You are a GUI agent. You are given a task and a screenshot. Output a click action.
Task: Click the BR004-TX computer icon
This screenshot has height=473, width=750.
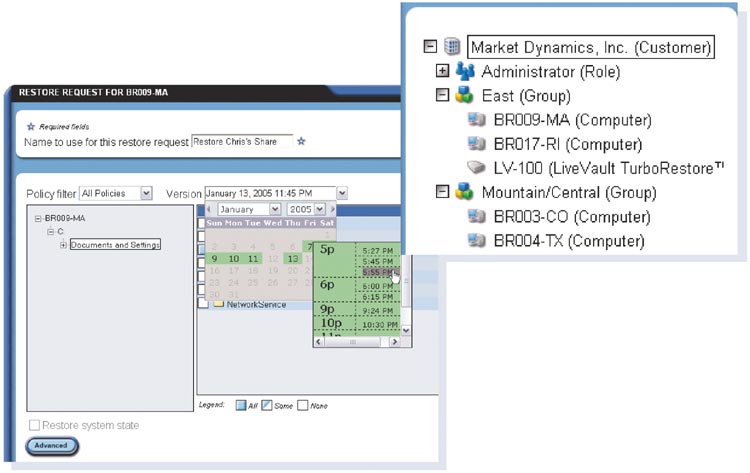click(x=477, y=240)
